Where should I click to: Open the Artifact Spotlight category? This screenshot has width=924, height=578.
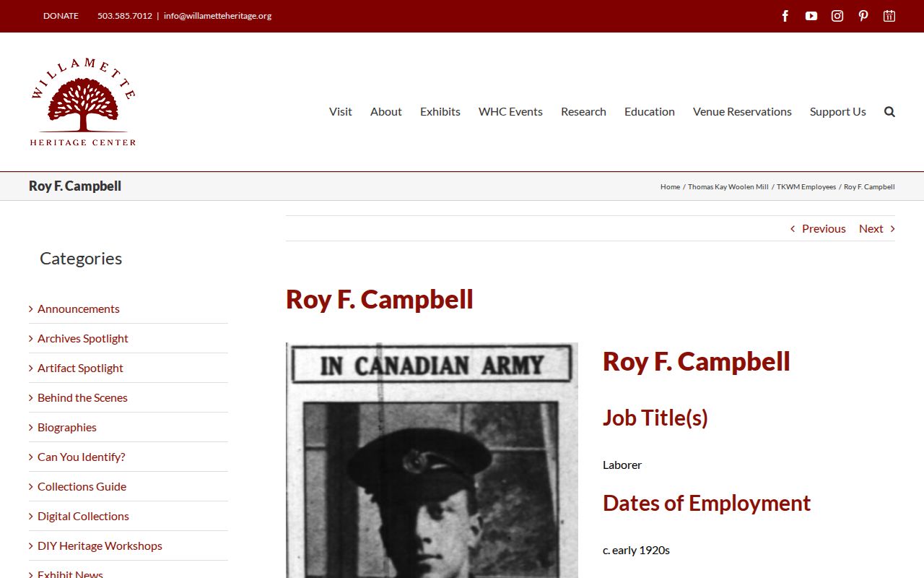(x=80, y=368)
